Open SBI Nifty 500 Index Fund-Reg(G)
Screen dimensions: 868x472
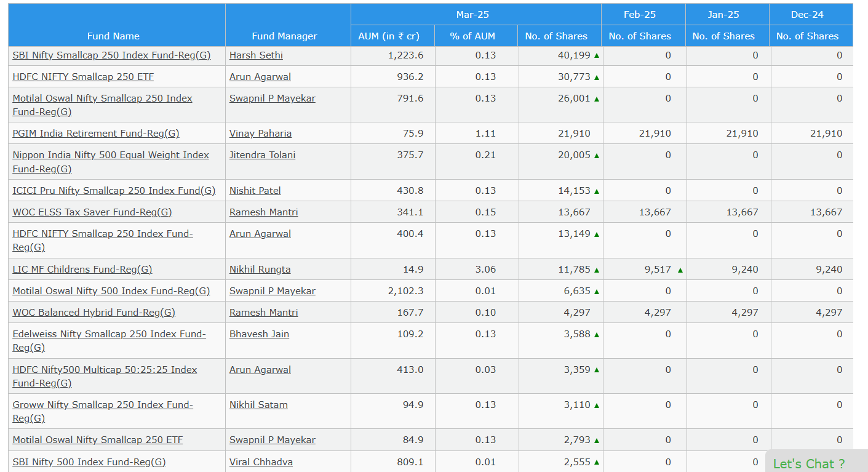89,462
